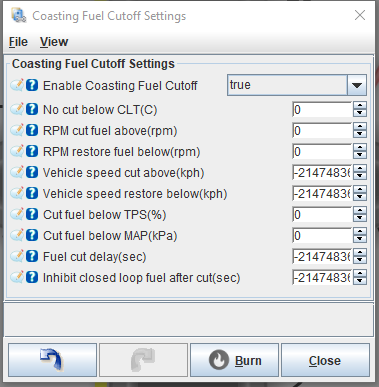
Task: Focus the RPM restore fuel below(rpm) field
Action: click(x=322, y=151)
